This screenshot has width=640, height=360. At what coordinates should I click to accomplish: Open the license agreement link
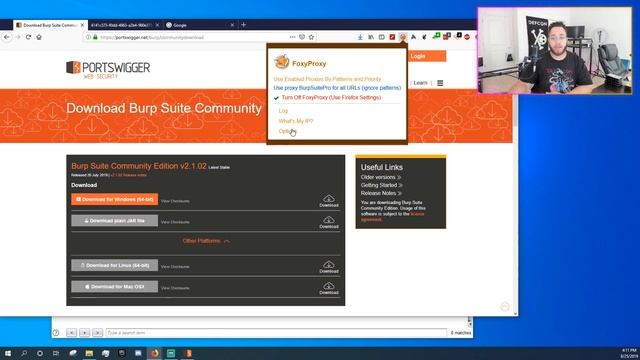coord(393,217)
